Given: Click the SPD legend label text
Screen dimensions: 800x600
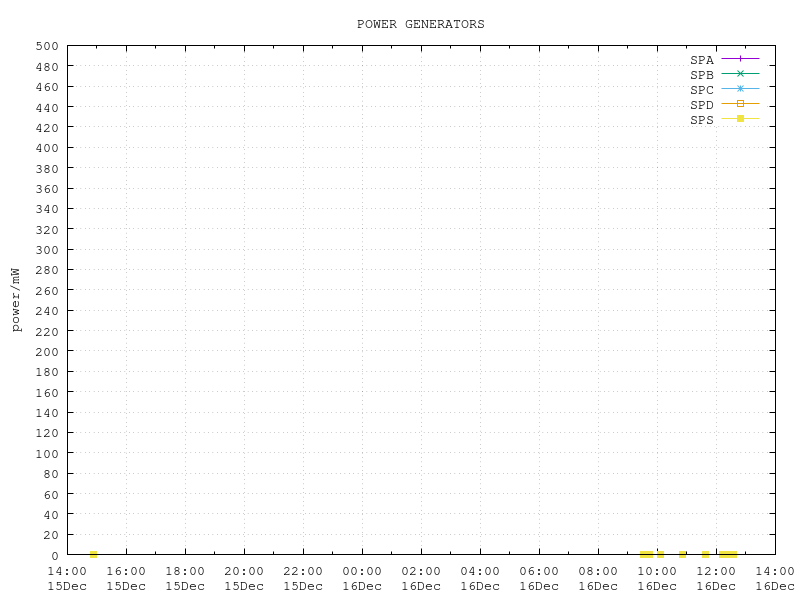Looking at the screenshot, I should 702,105.
